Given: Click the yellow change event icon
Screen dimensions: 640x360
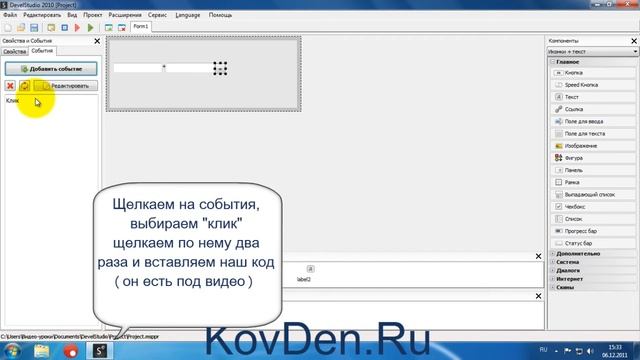Looking at the screenshot, I should click(24, 86).
